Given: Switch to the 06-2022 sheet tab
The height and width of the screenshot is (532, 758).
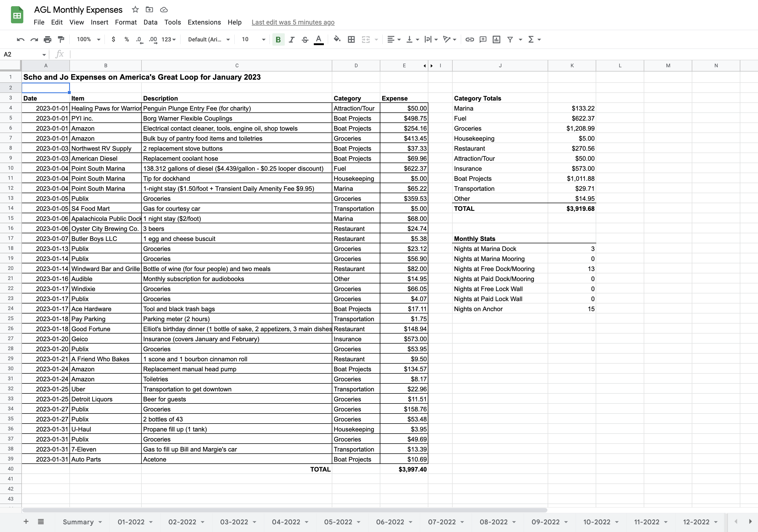Looking at the screenshot, I should 390,522.
